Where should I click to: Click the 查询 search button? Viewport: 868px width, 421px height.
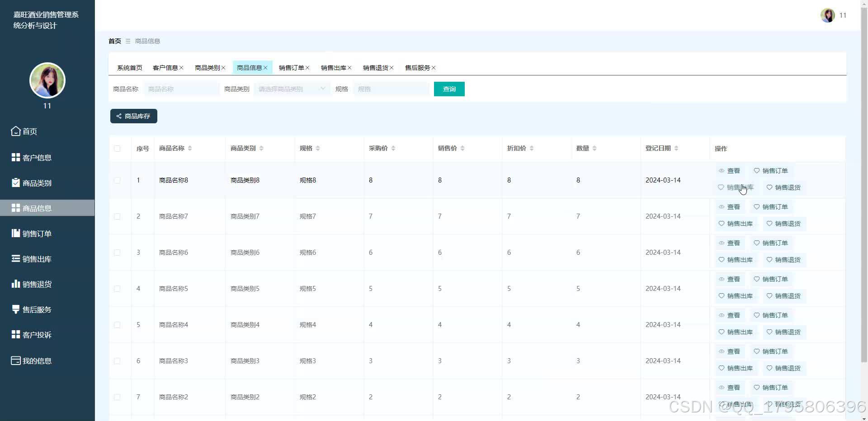[x=449, y=89]
